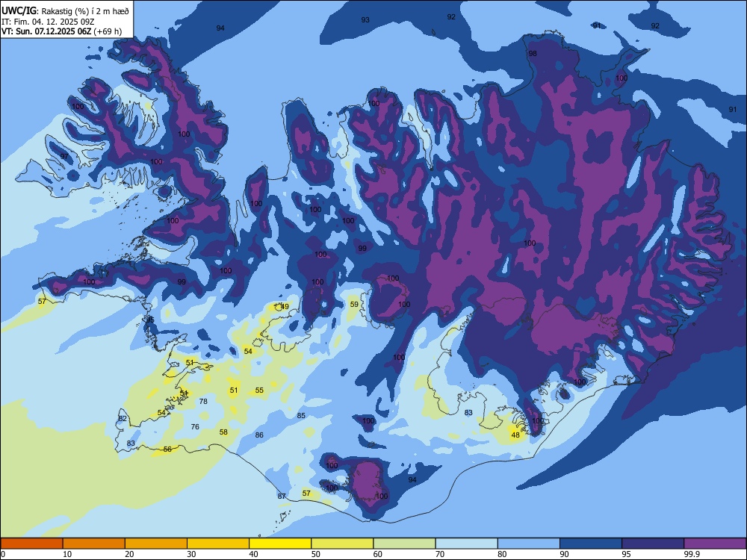
Task: Click the title text 'Rakastig (%) í 2 m hæð'
Action: click(84, 11)
